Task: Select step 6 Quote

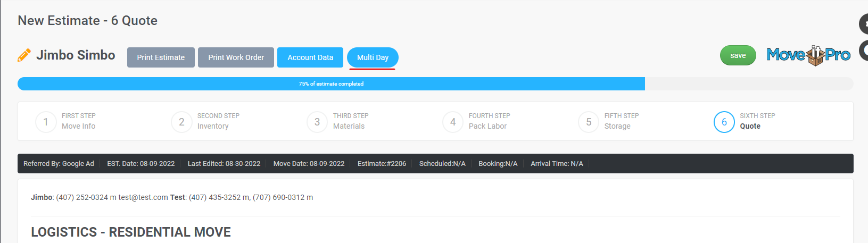Action: [724, 122]
